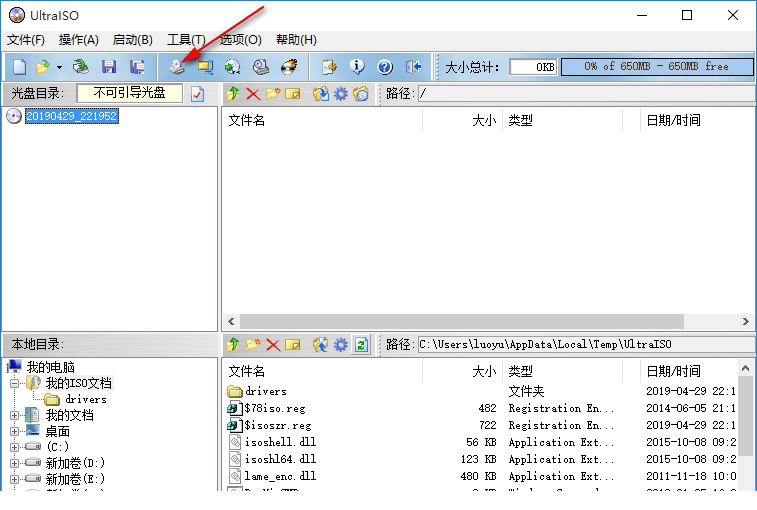Click Rename folder icon in disc pane toolbar

[293, 94]
